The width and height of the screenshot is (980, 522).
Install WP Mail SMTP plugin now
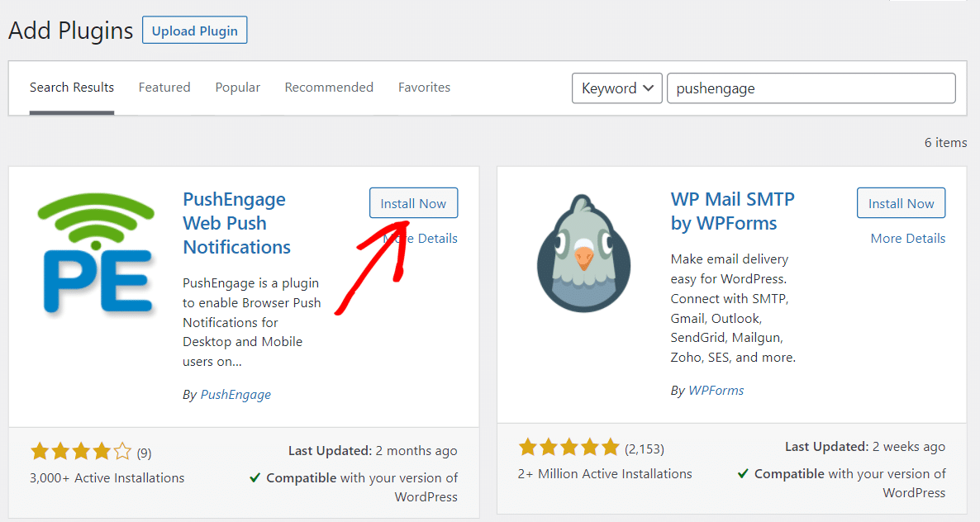click(x=901, y=203)
